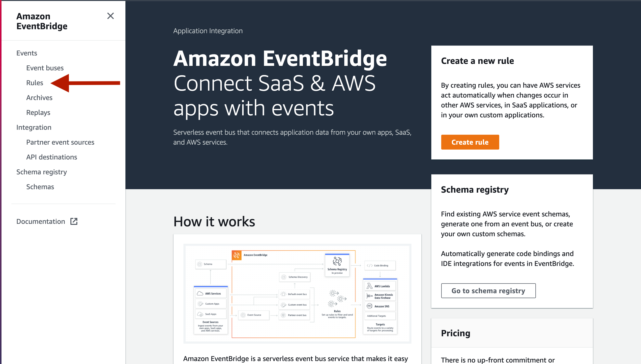Click the API destinations icon

coord(52,157)
